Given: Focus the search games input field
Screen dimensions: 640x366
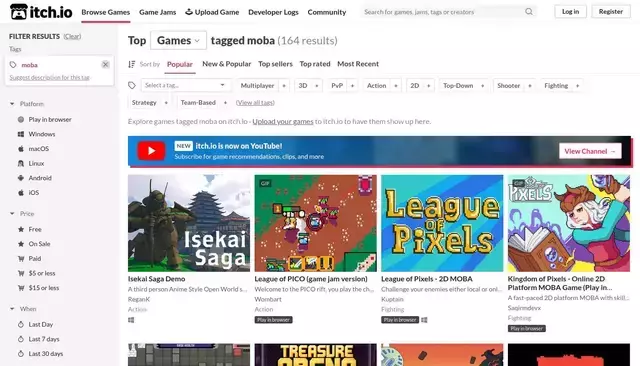Looking at the screenshot, I should coord(443,12).
